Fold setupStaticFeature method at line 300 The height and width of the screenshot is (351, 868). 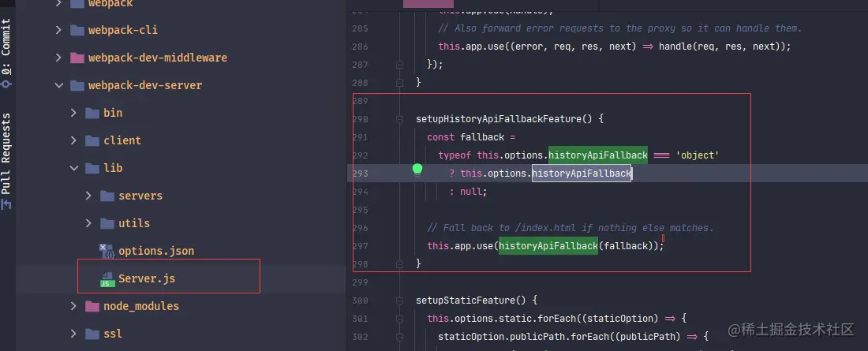pos(399,301)
